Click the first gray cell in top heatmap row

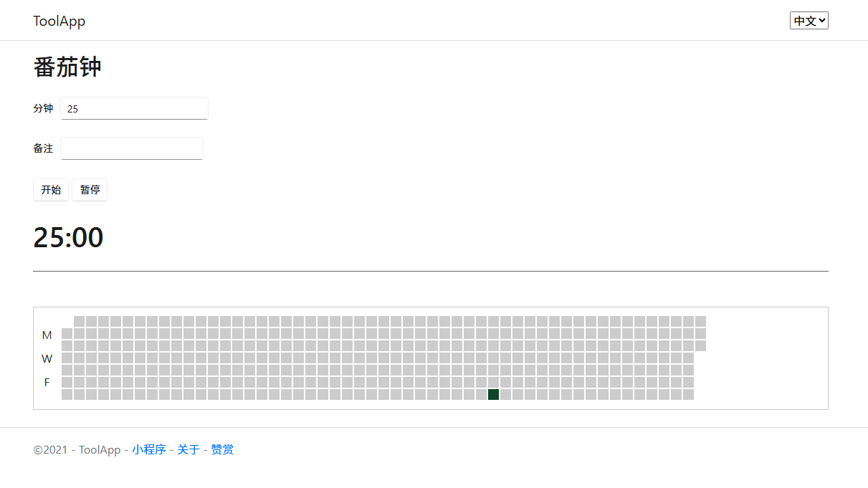79,321
